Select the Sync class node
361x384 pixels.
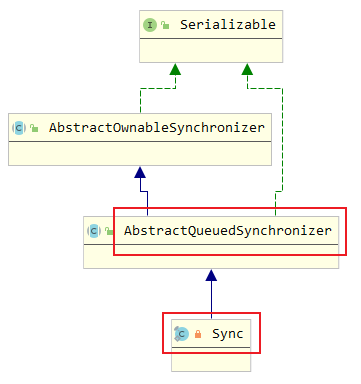click(211, 345)
